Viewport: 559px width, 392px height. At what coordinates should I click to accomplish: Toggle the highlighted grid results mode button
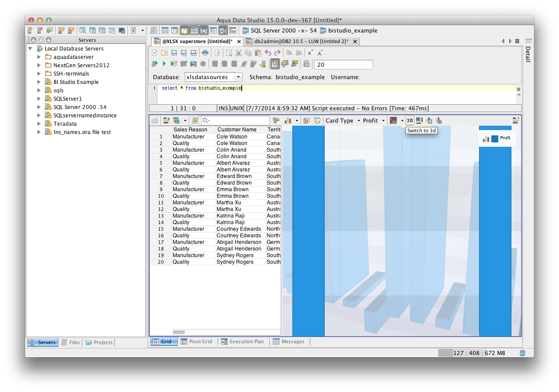(275, 64)
